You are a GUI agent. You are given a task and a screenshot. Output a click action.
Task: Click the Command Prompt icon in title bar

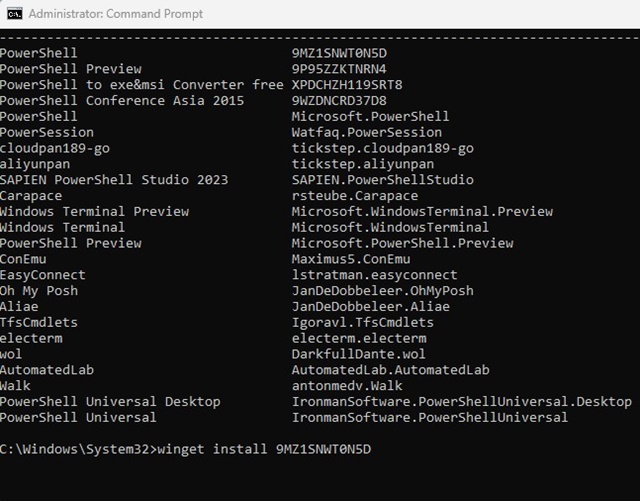14,14
